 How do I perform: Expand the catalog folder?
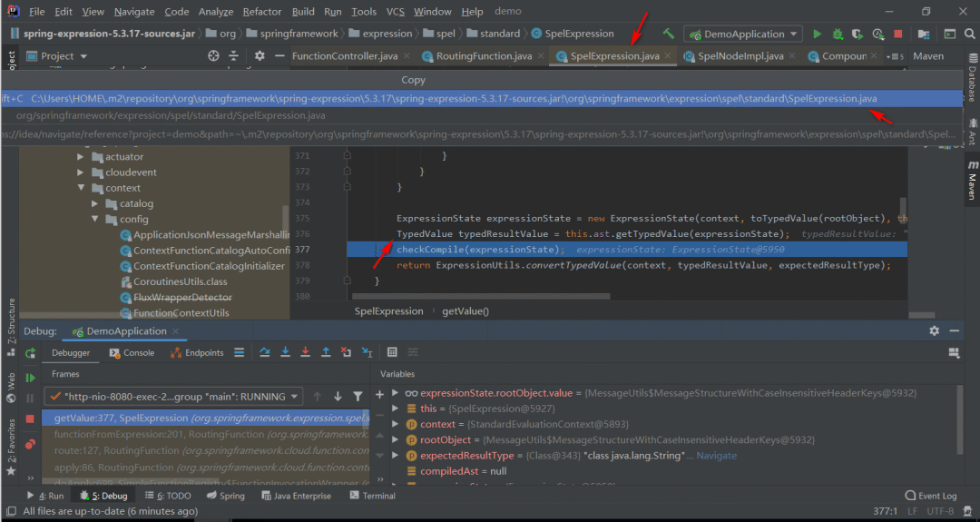(x=94, y=203)
